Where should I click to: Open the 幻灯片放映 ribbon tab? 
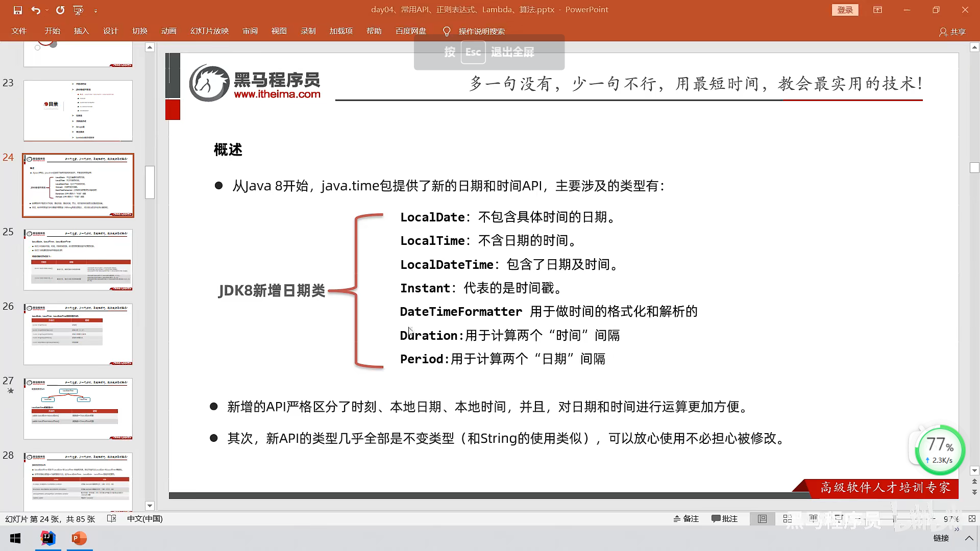point(209,31)
